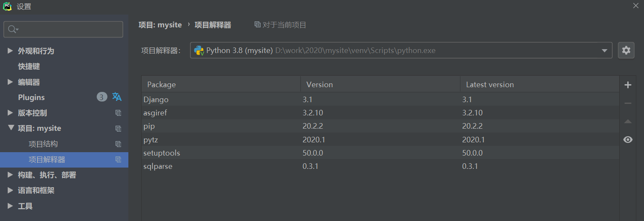Click the search magnifier icon in settings
The height and width of the screenshot is (221, 644).
point(13,29)
